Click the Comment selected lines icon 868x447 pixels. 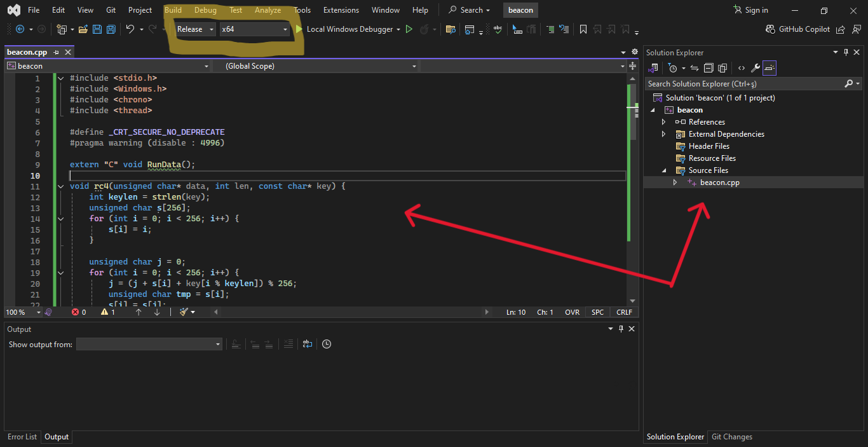[550, 29]
